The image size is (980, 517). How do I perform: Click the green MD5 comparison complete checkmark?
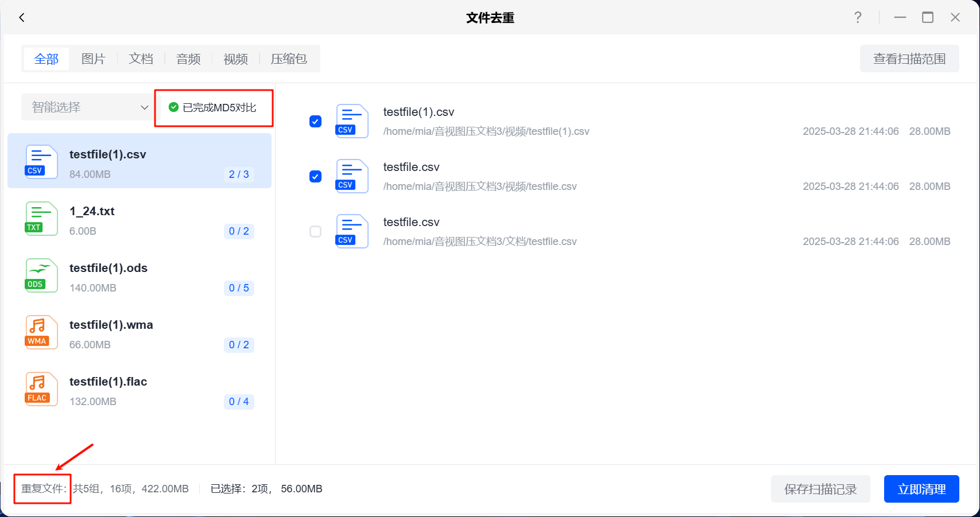(173, 107)
